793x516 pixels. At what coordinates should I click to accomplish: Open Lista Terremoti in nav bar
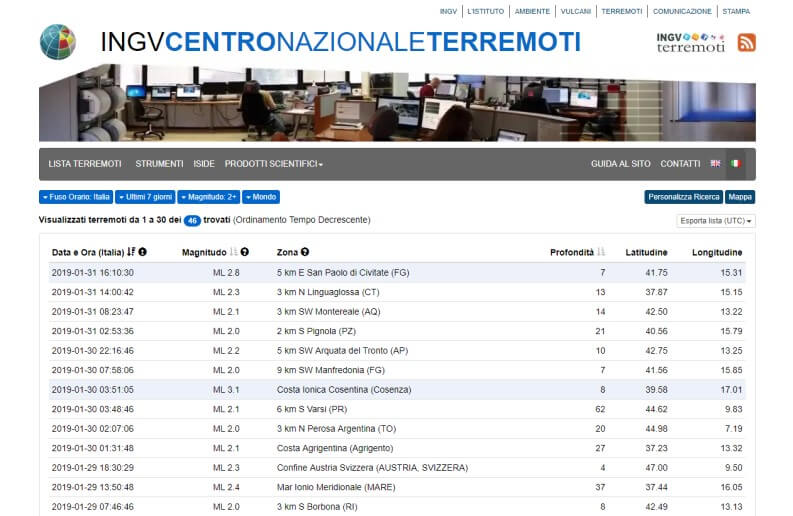[85, 164]
